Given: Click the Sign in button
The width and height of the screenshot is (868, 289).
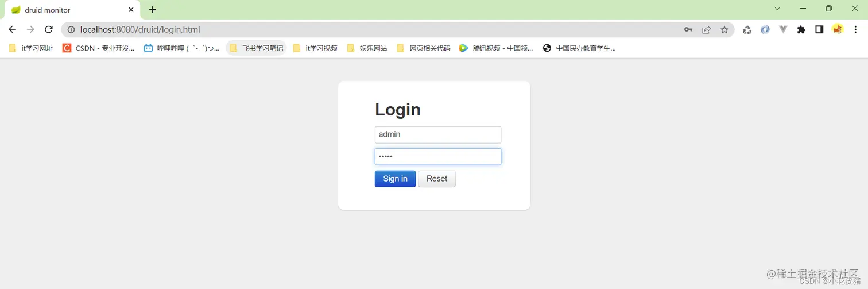Looking at the screenshot, I should tap(395, 179).
